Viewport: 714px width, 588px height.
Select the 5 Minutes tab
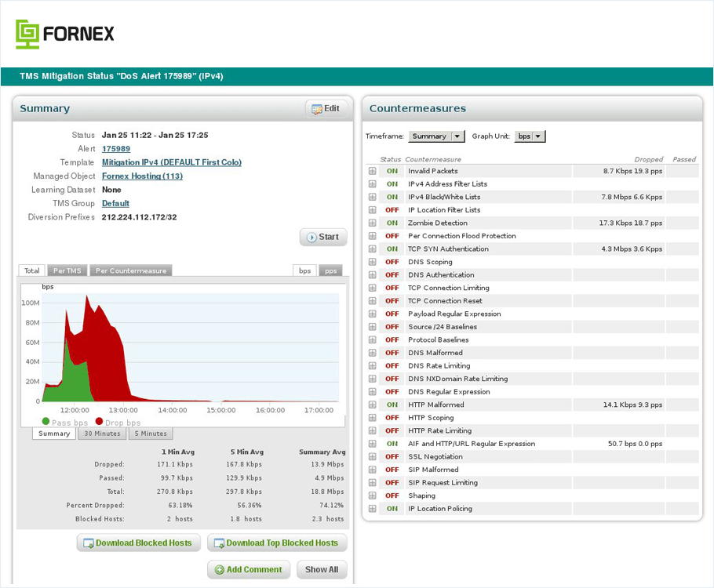click(x=151, y=434)
